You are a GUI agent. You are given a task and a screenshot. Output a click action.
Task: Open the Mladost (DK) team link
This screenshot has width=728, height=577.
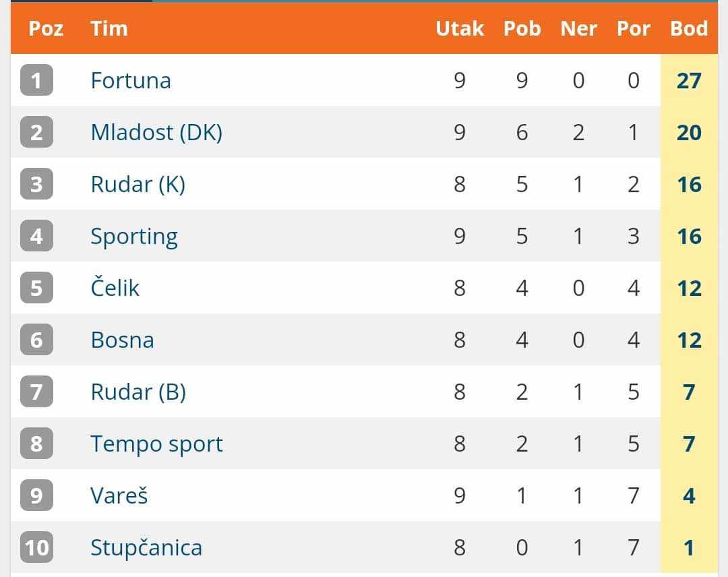[156, 133]
